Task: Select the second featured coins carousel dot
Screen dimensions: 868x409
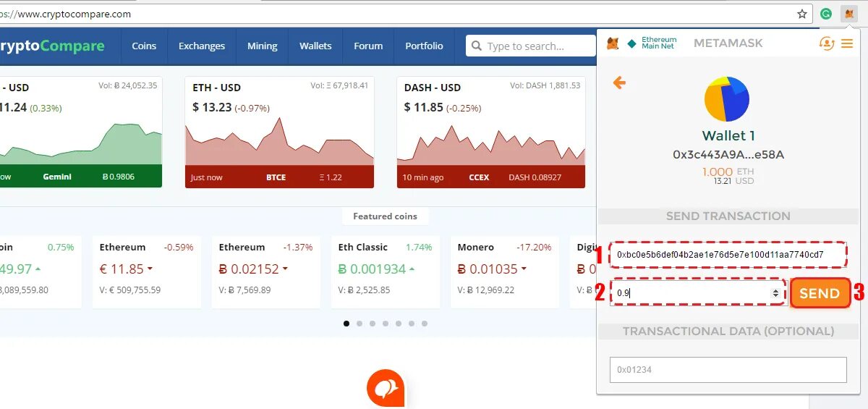Action: pyautogui.click(x=359, y=324)
